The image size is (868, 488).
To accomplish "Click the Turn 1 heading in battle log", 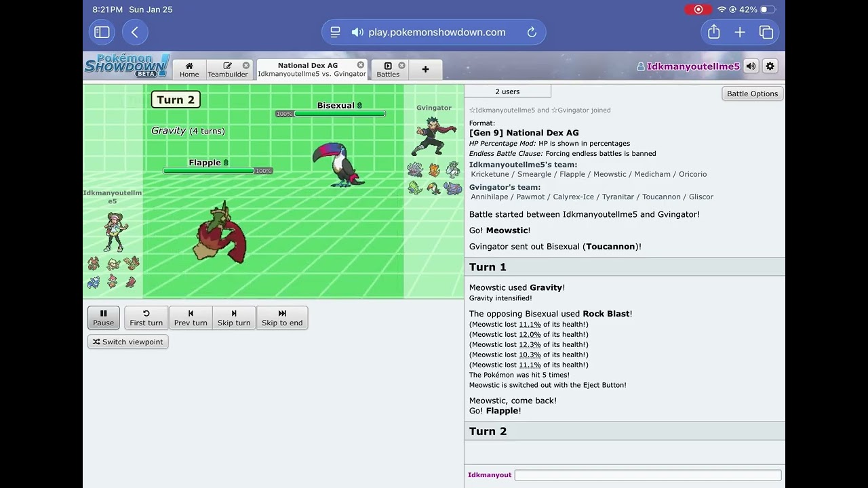I will [x=488, y=267].
